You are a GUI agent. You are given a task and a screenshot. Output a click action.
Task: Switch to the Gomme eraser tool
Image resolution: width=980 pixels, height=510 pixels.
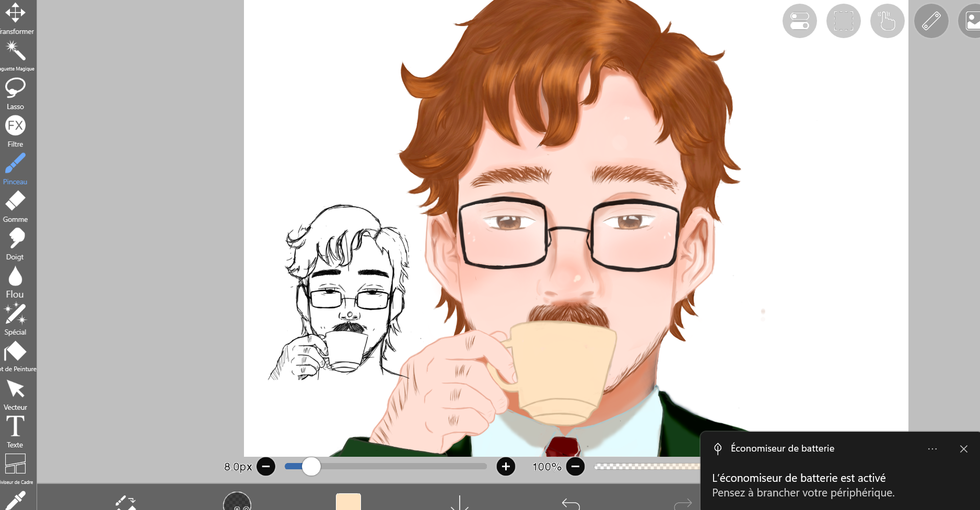point(15,207)
